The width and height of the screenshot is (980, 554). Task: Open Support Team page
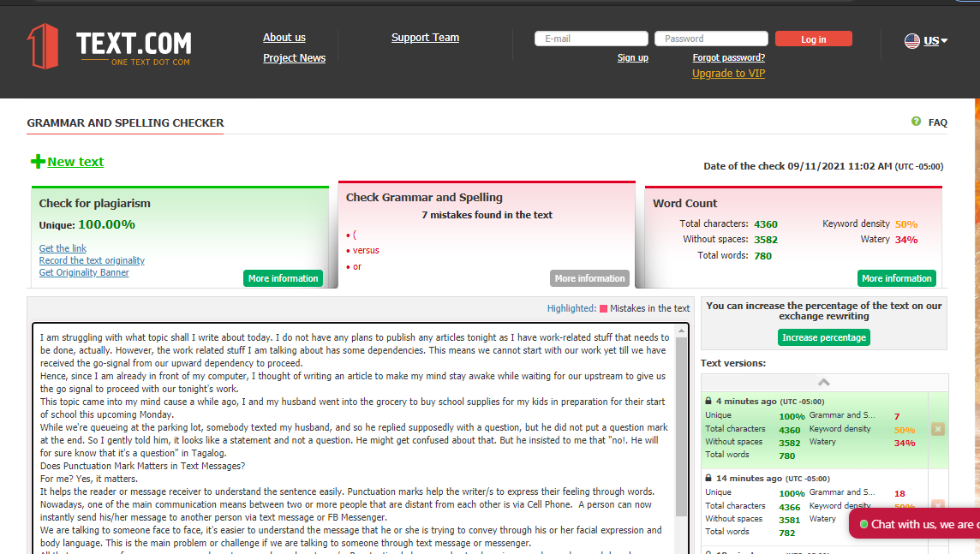tap(425, 38)
